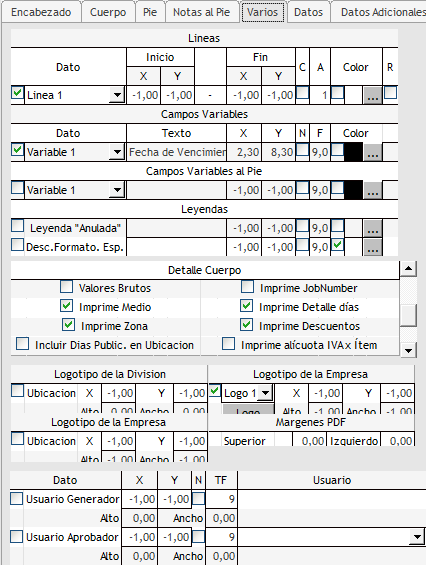Select the Datos tab
Image resolution: width=426 pixels, height=565 pixels.
click(x=309, y=12)
